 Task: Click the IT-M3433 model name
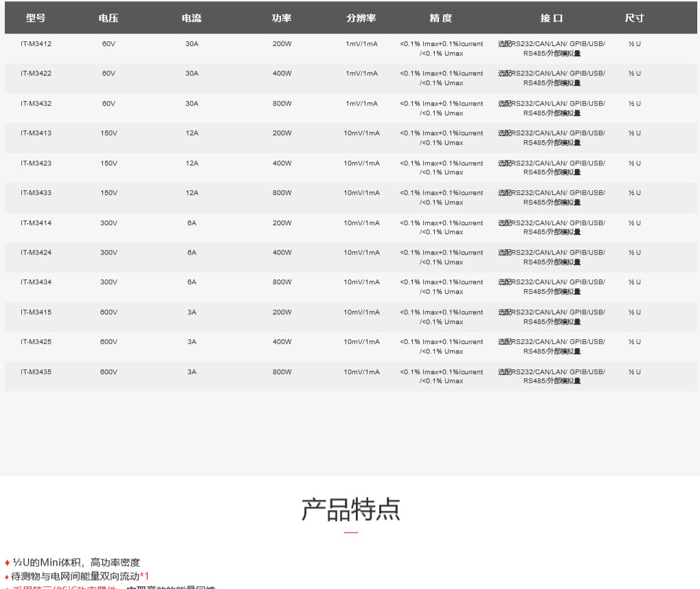coord(36,193)
